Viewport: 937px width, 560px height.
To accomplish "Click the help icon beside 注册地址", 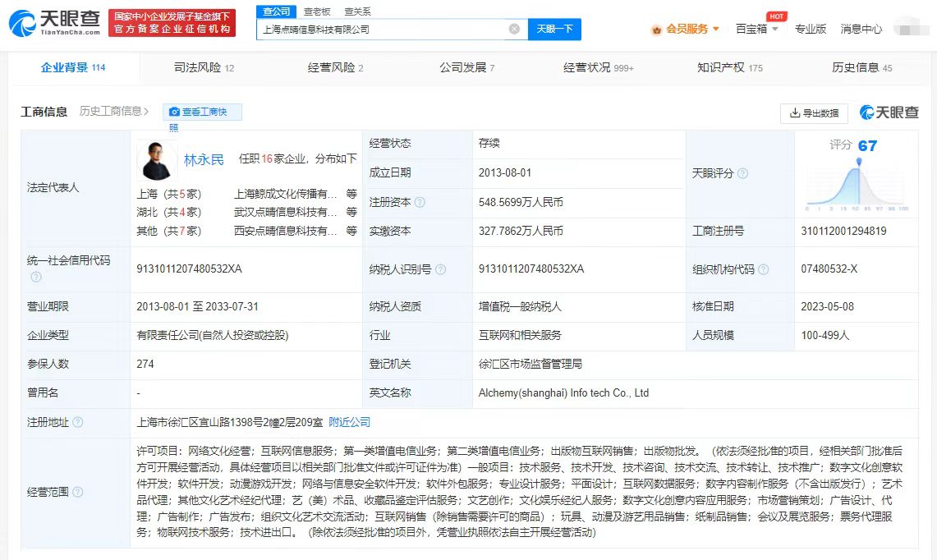I will pos(78,422).
